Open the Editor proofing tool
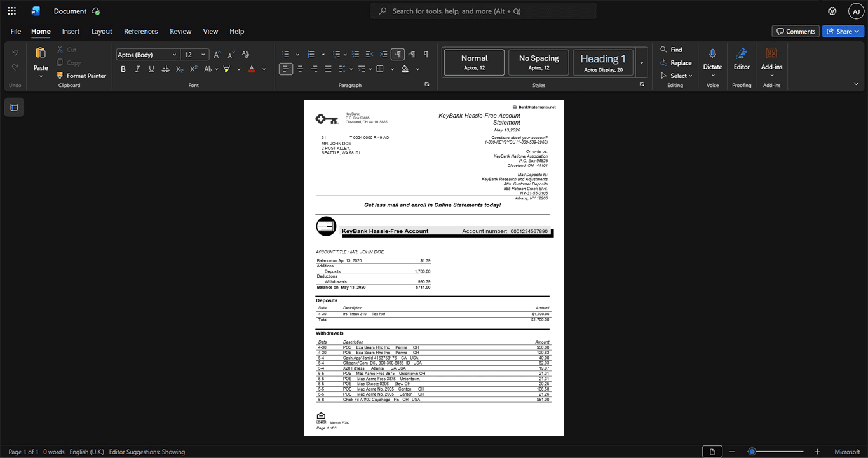The height and width of the screenshot is (458, 868). (x=742, y=58)
